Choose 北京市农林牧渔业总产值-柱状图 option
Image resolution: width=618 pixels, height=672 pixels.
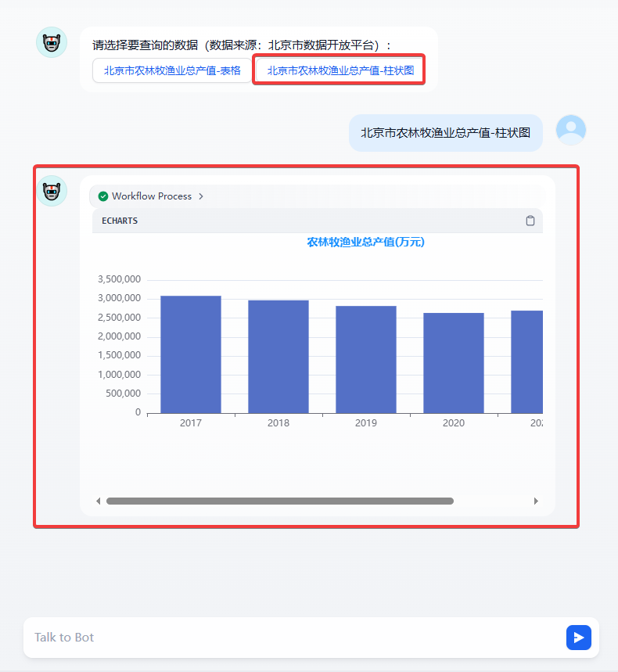(x=341, y=70)
